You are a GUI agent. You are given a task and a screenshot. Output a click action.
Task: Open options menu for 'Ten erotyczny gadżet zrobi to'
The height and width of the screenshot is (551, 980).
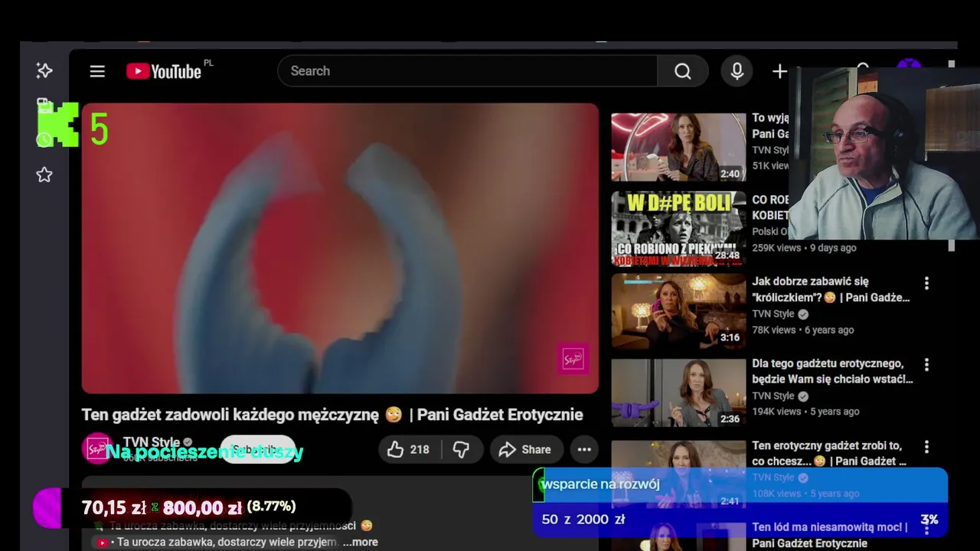point(926,447)
